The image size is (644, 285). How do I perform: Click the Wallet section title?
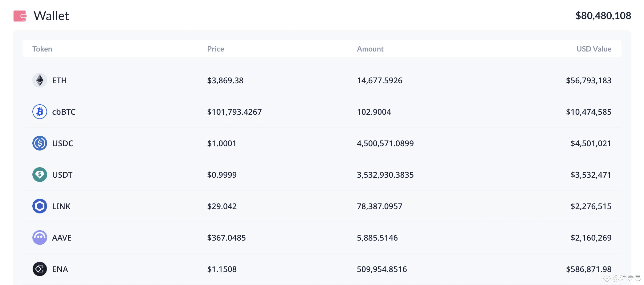(51, 16)
